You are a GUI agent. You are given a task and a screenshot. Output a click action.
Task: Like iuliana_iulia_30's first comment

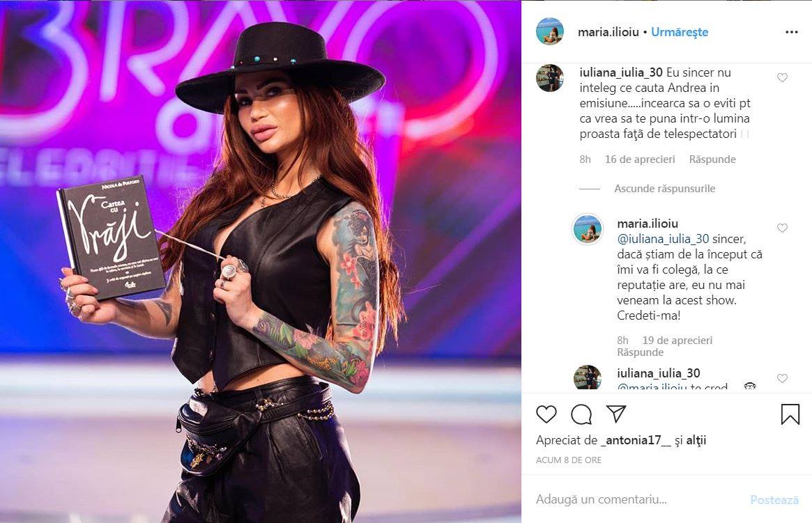click(782, 77)
